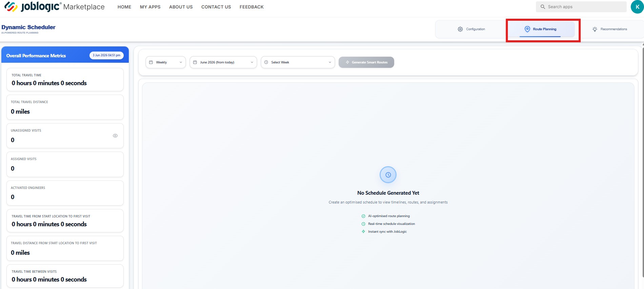Viewport: 644px width, 289px height.
Task: Click the calendar icon in Weekly dropdown
Action: (x=151, y=62)
